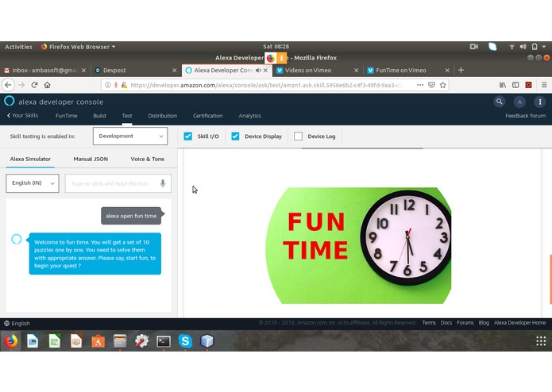
Task: Open the English (IN) language dropdown
Action: pos(33,183)
